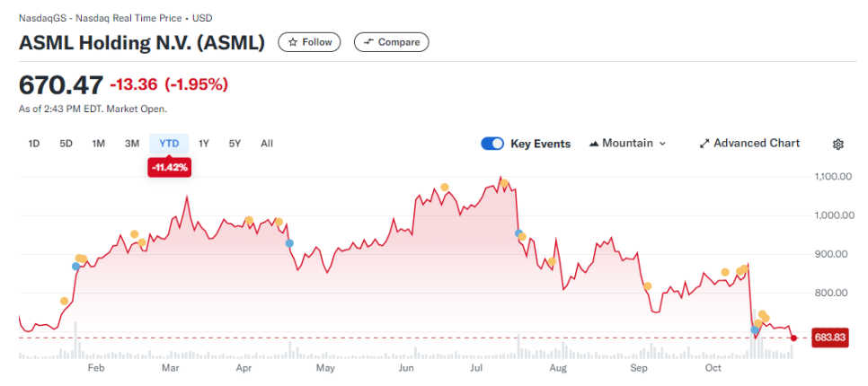Image resolution: width=868 pixels, height=386 pixels.
Task: Click the compare arrows icon
Action: pyautogui.click(x=368, y=42)
